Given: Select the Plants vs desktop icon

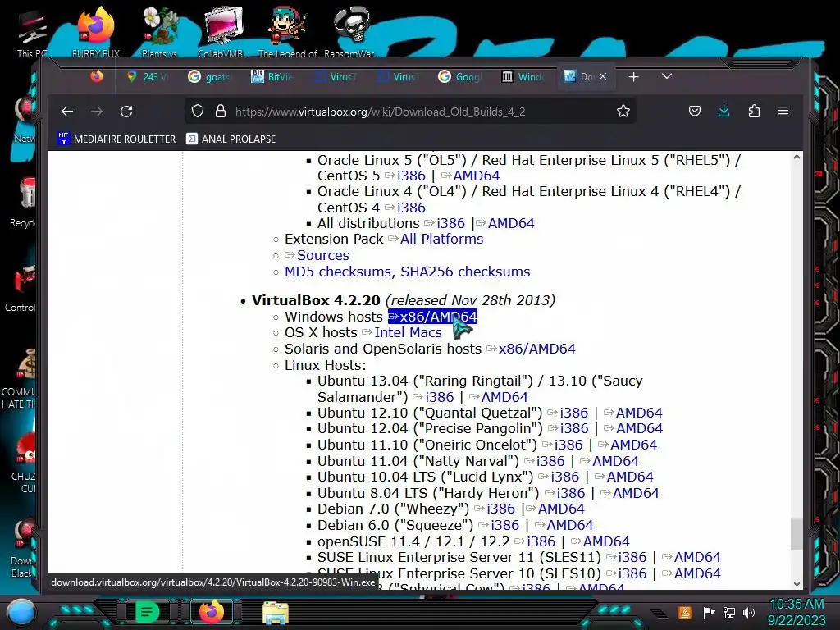Looking at the screenshot, I should coord(160,32).
